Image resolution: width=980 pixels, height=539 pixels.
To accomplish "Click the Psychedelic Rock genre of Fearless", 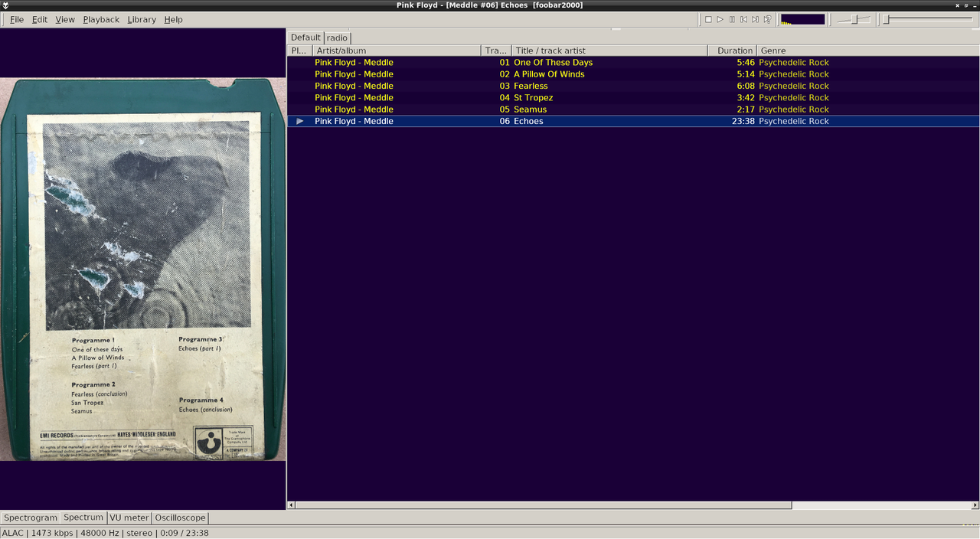I will pyautogui.click(x=794, y=86).
